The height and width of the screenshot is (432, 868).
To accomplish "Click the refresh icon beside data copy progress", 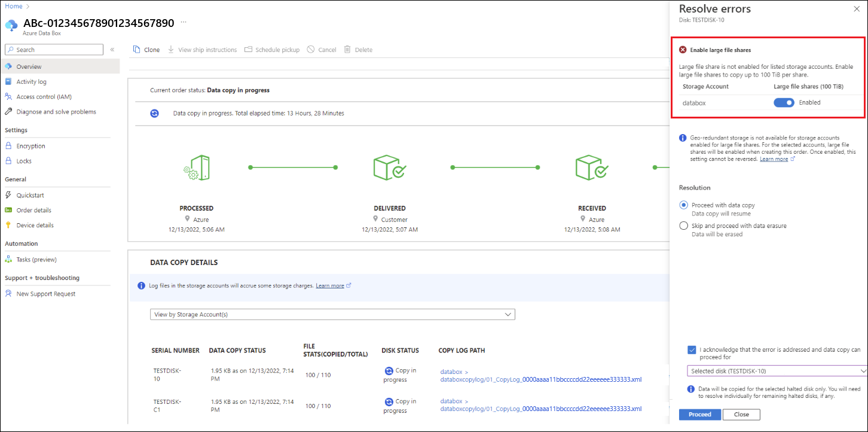I will click(154, 113).
